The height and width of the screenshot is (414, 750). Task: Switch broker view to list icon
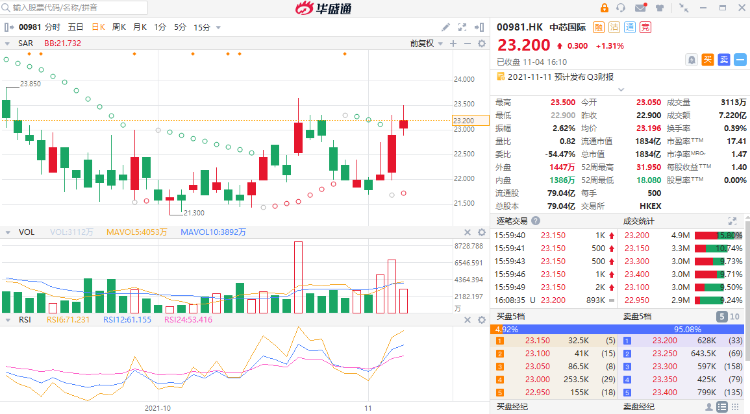(x=722, y=407)
